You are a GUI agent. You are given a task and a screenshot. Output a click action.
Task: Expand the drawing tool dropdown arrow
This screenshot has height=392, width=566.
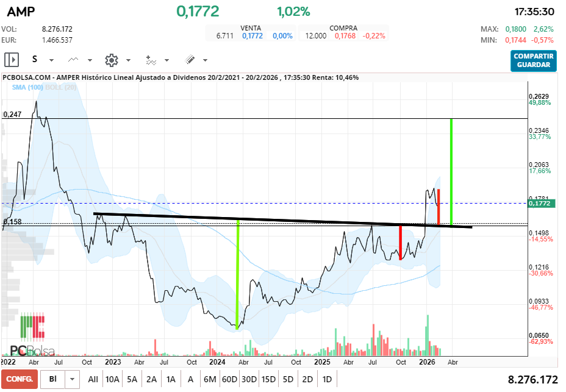[204, 60]
